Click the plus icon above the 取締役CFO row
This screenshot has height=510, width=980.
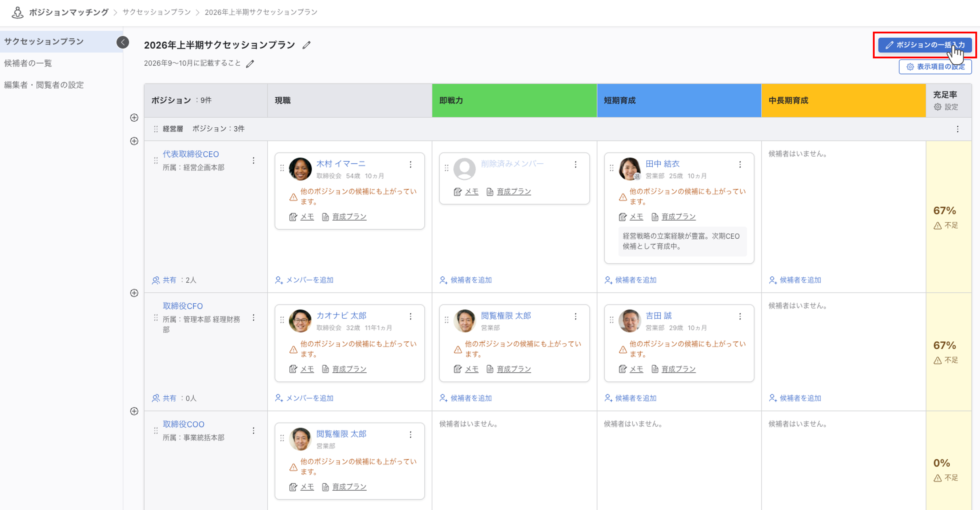tap(134, 293)
